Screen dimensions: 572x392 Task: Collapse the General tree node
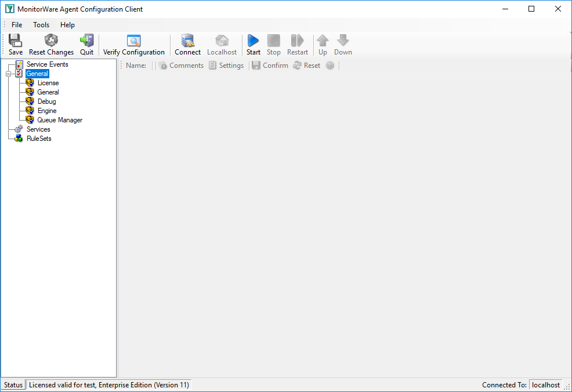click(8, 74)
